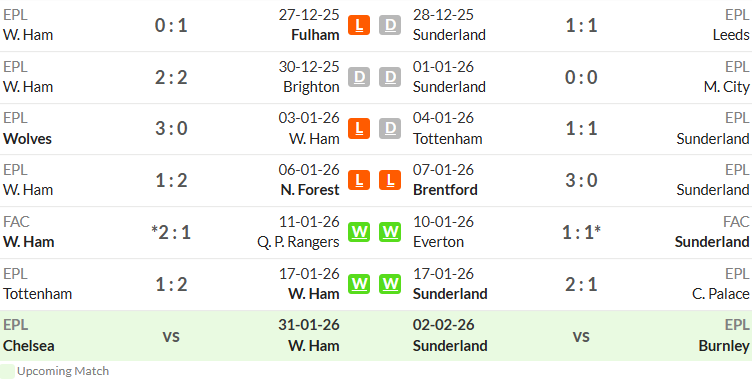Viewport: 752px width, 391px height.
Task: Click the Brentford 3:0 Sunderland score
Action: pos(581,180)
